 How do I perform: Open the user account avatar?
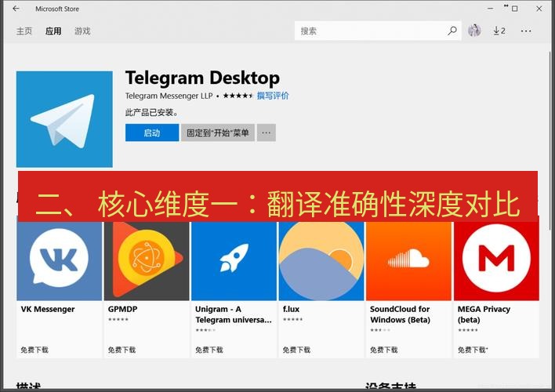click(x=474, y=31)
